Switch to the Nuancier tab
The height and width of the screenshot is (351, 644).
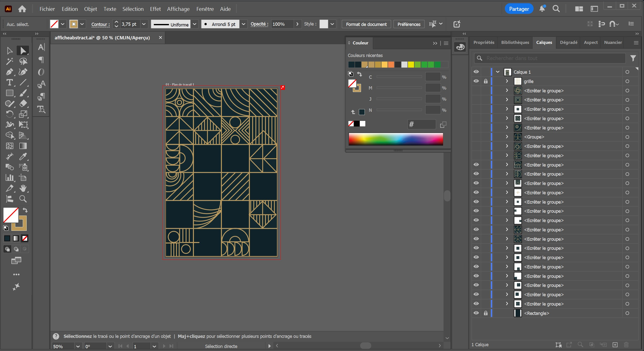(613, 42)
